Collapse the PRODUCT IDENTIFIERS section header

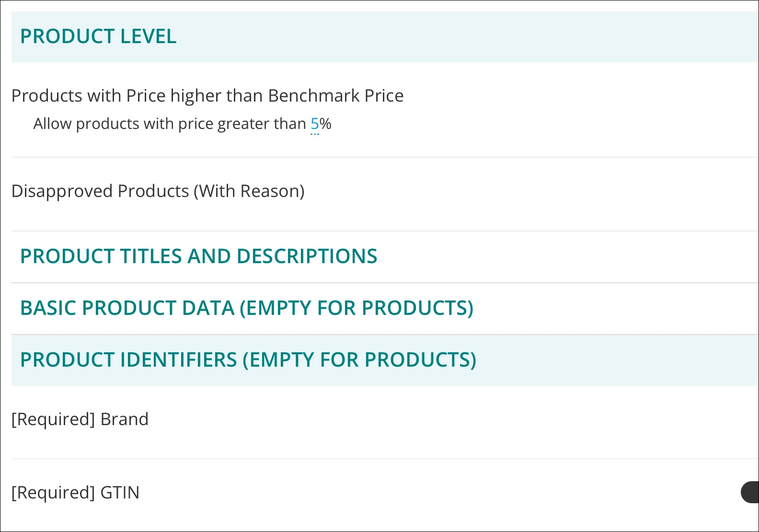click(x=248, y=360)
